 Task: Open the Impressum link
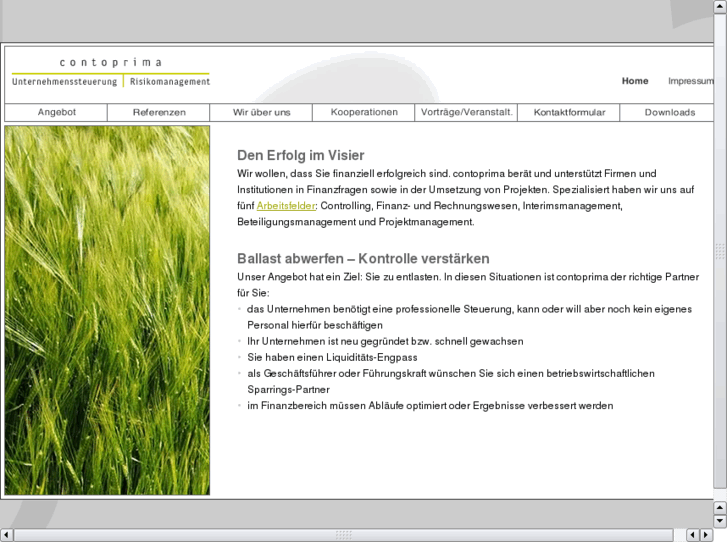click(690, 81)
